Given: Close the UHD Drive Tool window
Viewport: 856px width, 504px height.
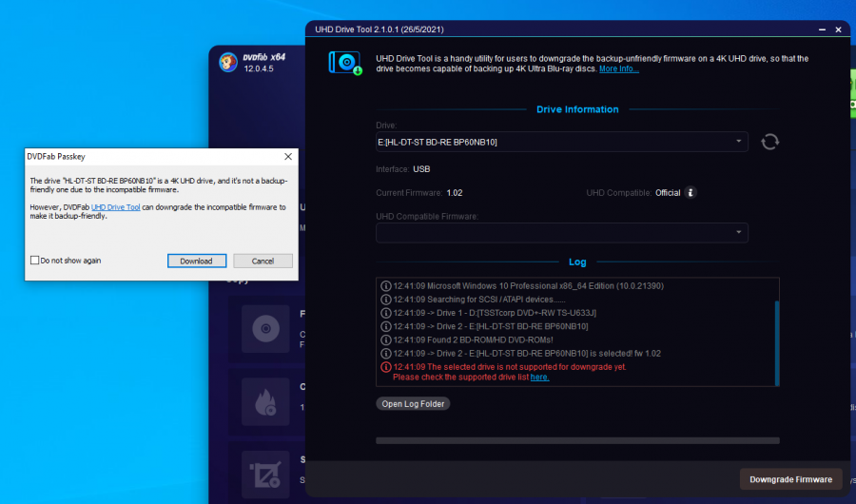Looking at the screenshot, I should point(839,29).
